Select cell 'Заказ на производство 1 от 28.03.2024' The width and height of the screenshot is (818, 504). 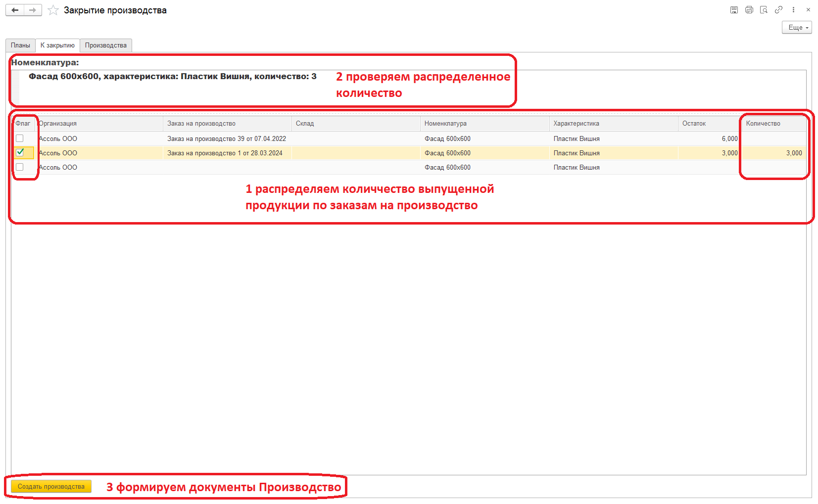[x=228, y=153]
